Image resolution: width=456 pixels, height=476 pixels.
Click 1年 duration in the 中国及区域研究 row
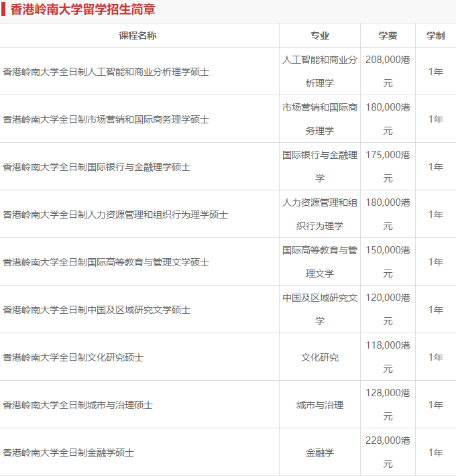point(436,310)
